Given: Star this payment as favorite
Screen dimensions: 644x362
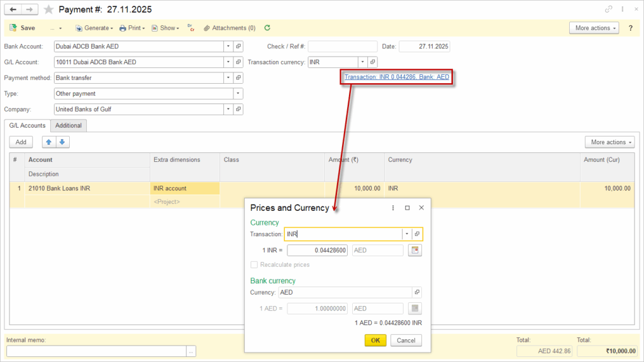Looking at the screenshot, I should click(x=48, y=9).
